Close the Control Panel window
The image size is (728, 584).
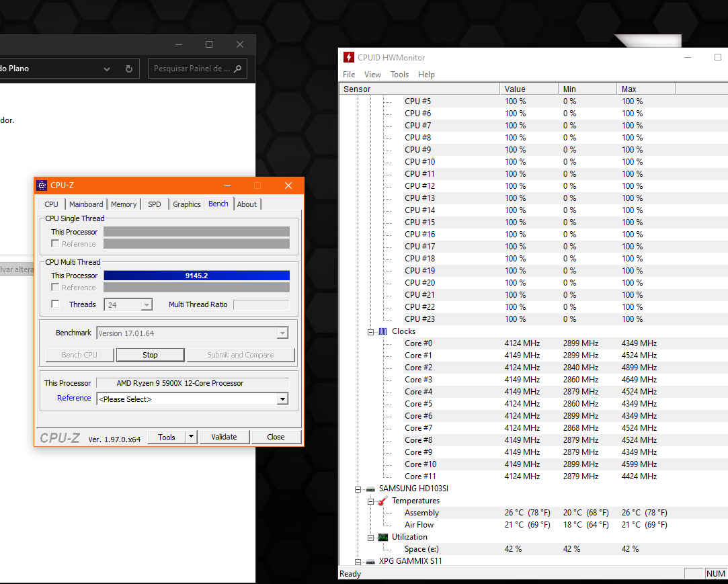(x=239, y=44)
